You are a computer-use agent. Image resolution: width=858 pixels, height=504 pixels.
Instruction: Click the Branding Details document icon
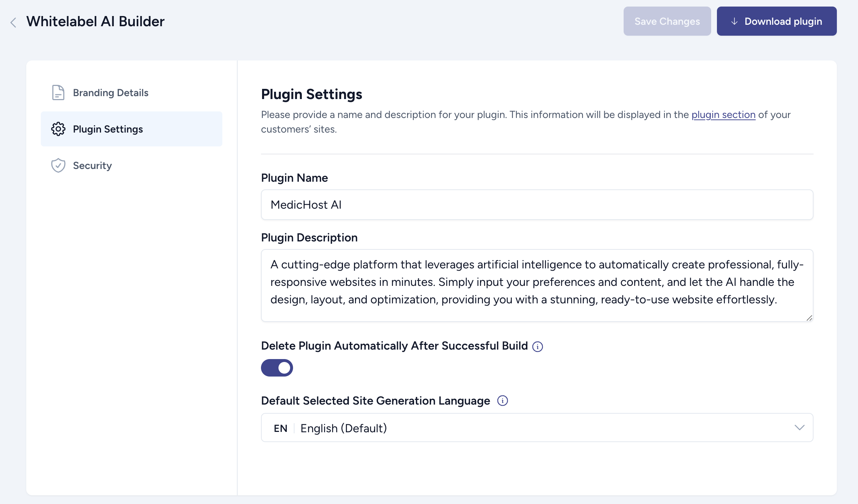(x=58, y=92)
